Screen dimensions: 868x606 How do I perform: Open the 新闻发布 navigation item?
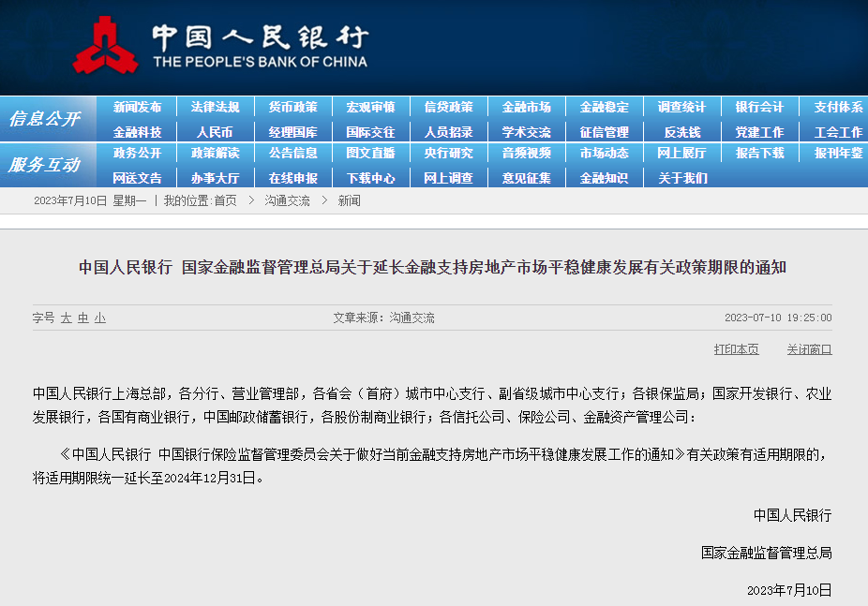pyautogui.click(x=137, y=107)
